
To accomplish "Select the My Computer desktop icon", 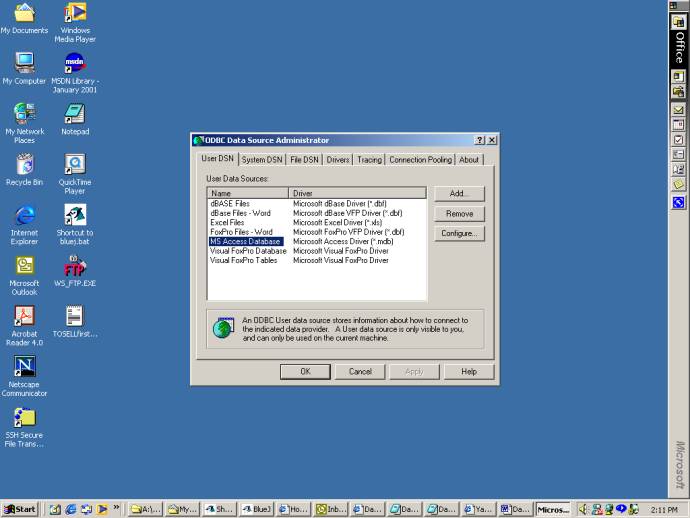I will pyautogui.click(x=24, y=68).
